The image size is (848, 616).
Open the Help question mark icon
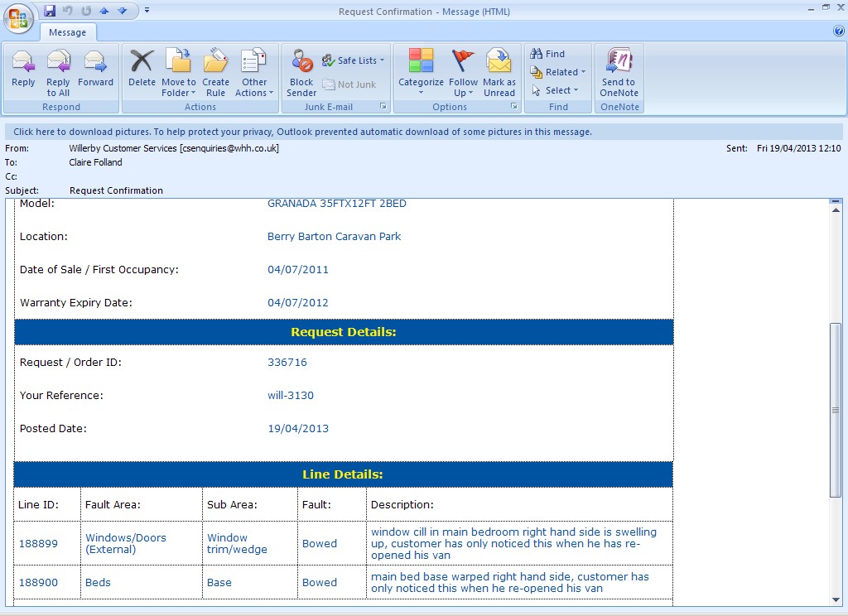[x=838, y=31]
